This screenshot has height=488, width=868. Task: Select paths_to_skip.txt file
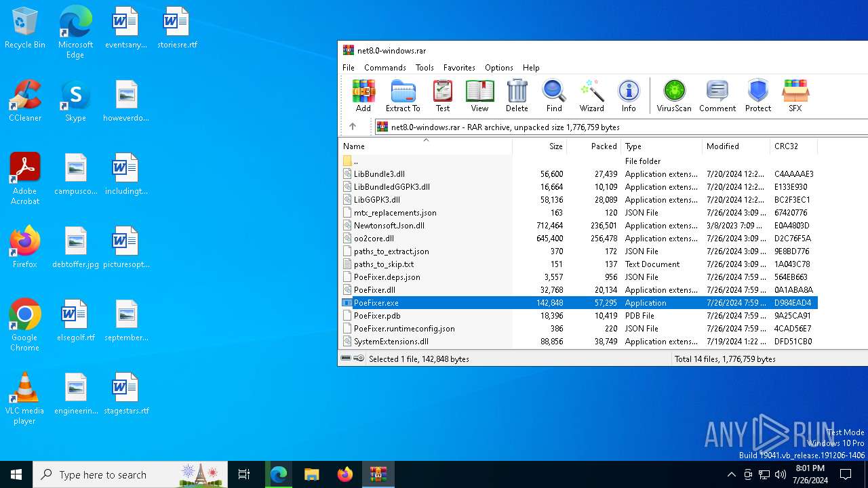(x=578, y=264)
